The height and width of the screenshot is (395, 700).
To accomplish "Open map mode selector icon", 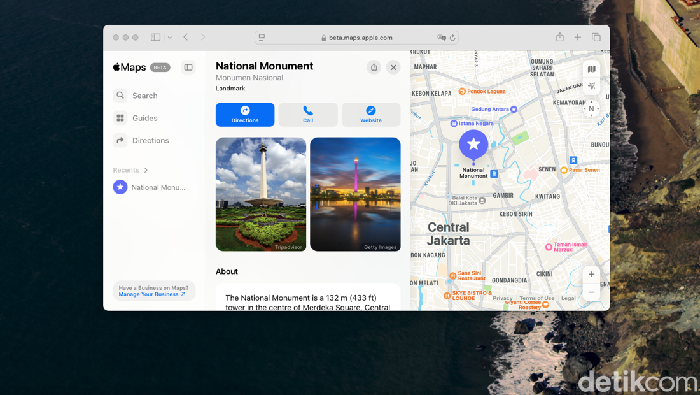I will tap(592, 69).
